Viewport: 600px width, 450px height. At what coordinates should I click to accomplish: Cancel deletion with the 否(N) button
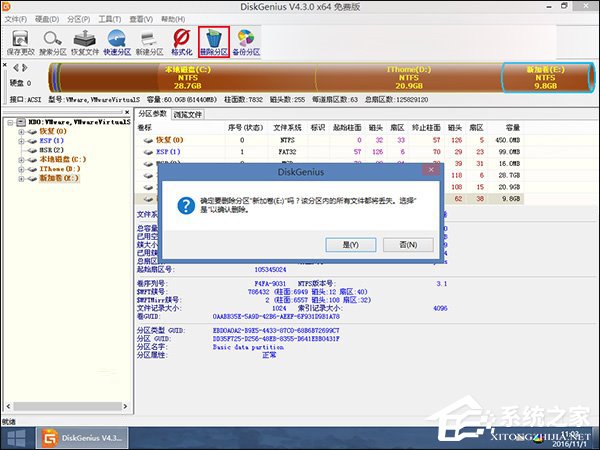(x=406, y=243)
